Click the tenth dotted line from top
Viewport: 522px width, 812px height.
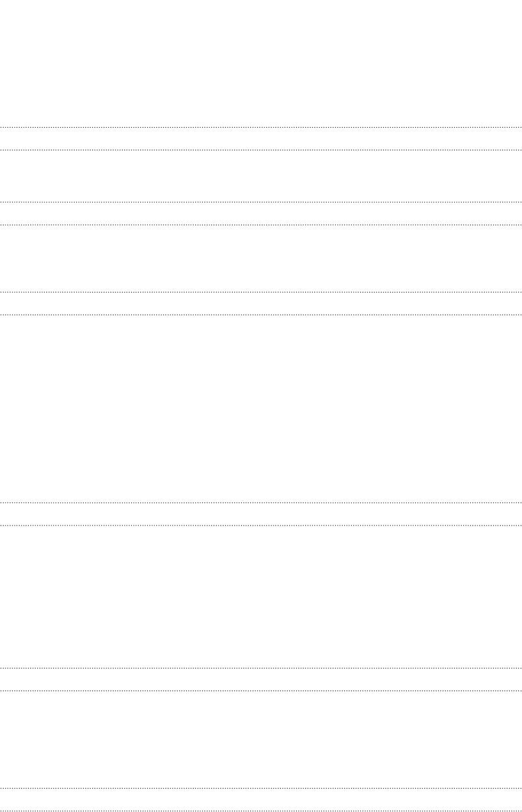pos(261,691)
